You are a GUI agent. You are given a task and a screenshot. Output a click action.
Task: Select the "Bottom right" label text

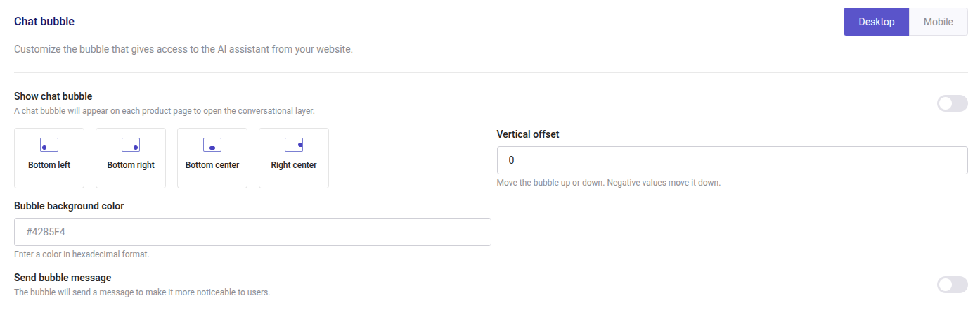131,165
